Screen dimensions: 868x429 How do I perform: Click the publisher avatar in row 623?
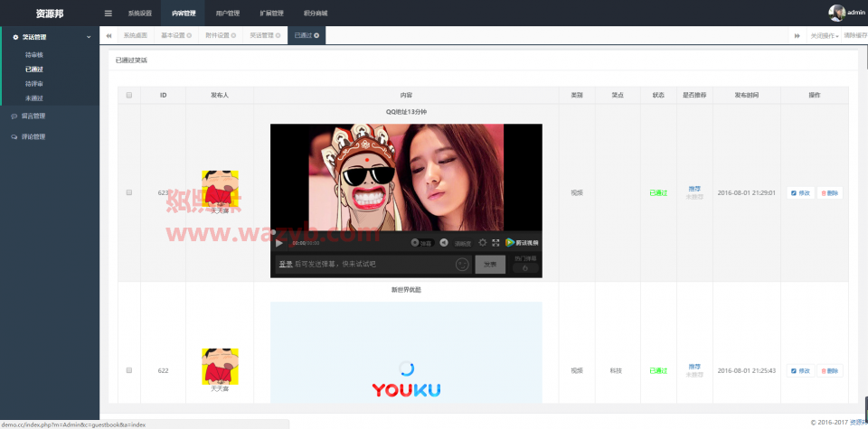pos(220,188)
